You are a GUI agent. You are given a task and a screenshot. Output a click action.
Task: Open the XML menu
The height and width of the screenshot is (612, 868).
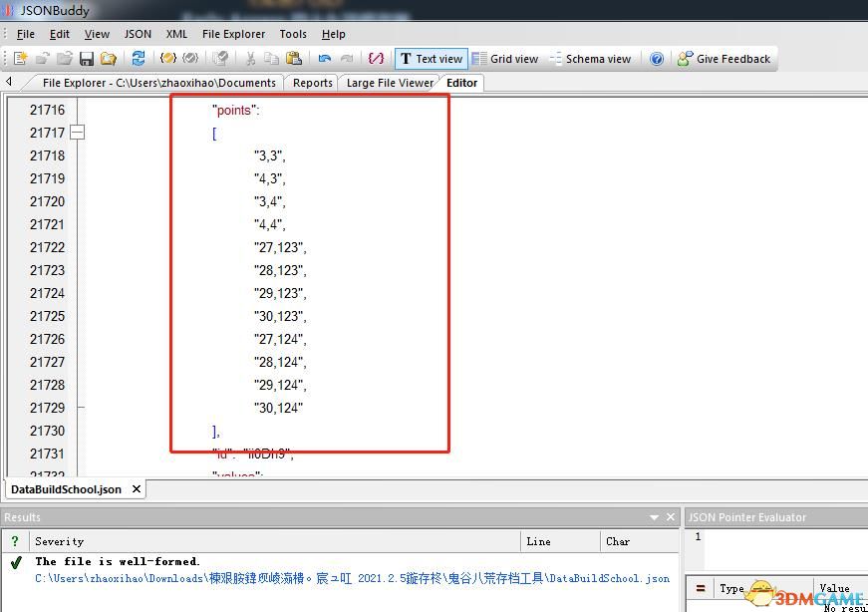(x=176, y=34)
